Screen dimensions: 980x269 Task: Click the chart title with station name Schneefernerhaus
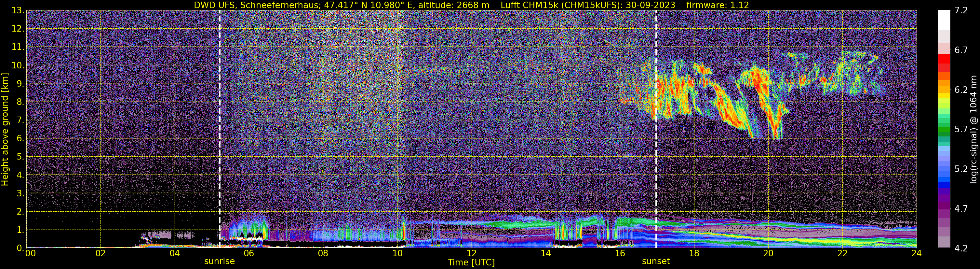click(471, 5)
